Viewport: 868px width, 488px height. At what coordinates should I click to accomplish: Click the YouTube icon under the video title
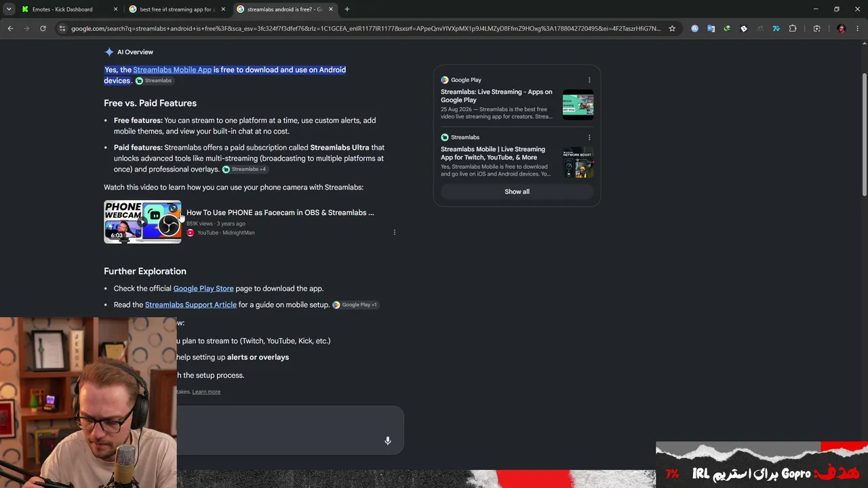coord(191,232)
